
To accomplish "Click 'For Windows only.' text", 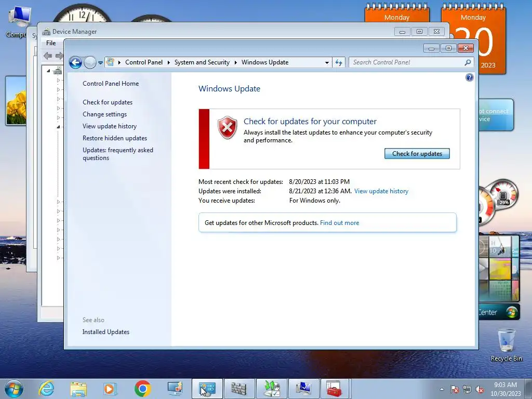I will coord(314,201).
